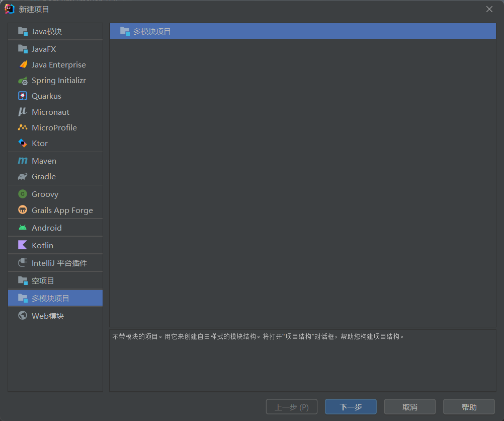504x421 pixels.
Task: Choose Web模块 entry
Action: click(x=55, y=316)
